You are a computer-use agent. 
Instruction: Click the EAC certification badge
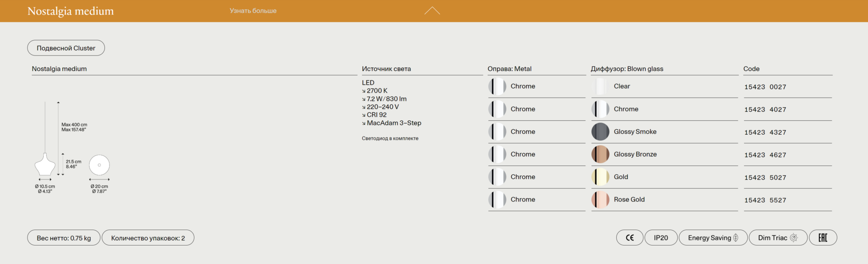click(823, 238)
